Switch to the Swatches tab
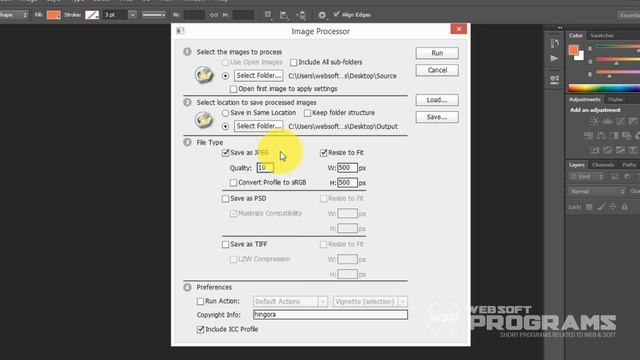This screenshot has width=640, height=360. click(602, 36)
